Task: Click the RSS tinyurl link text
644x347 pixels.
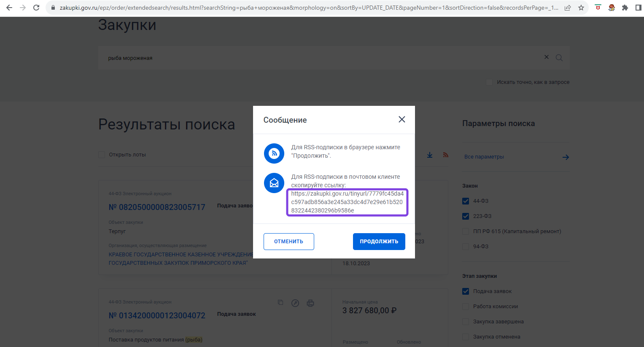Action: tap(347, 202)
